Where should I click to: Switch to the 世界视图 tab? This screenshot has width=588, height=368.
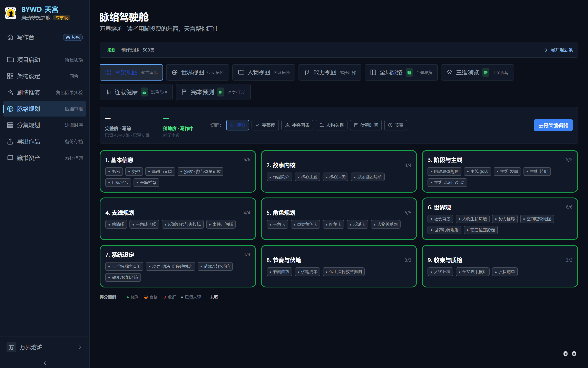(198, 72)
